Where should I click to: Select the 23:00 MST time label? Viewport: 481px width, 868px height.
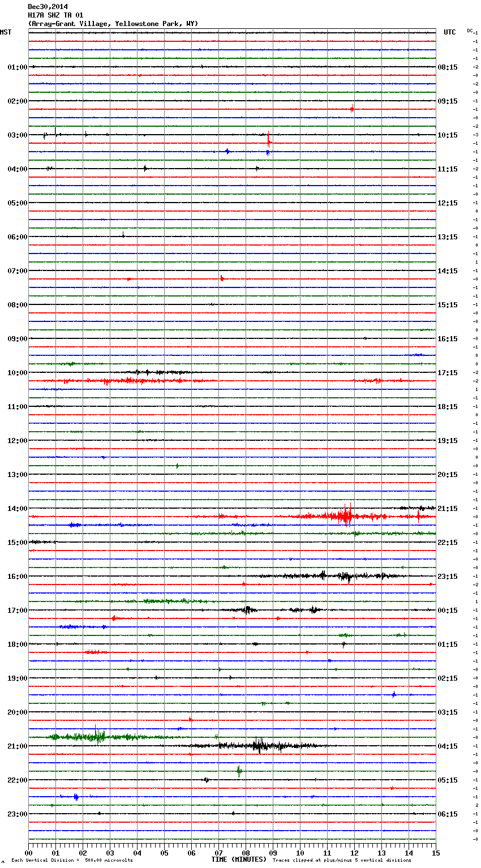(17, 814)
